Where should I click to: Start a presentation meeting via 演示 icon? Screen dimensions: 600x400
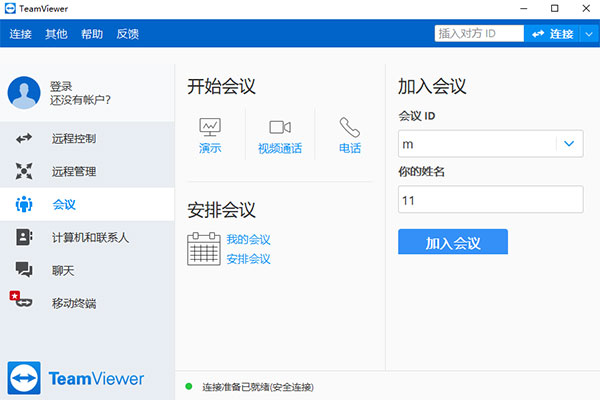(210, 127)
